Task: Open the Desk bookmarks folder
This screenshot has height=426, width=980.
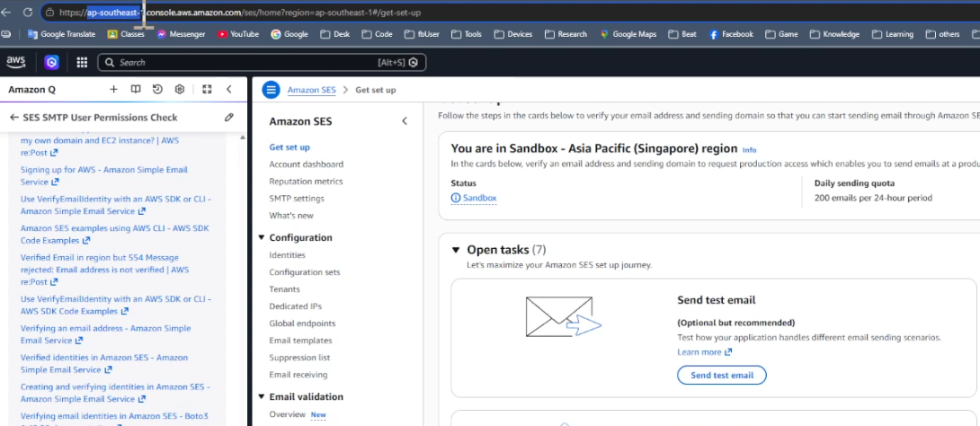Action: [335, 34]
